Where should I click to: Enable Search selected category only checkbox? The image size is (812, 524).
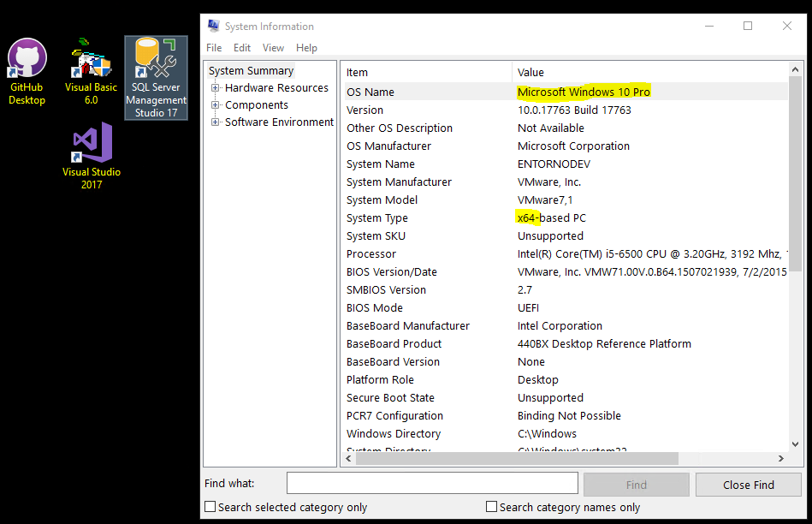click(x=210, y=506)
